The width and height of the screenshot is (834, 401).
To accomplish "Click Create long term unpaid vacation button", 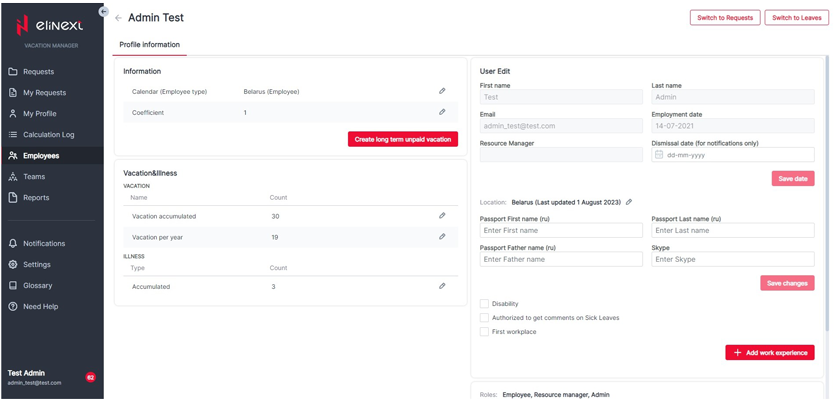I will tap(402, 139).
